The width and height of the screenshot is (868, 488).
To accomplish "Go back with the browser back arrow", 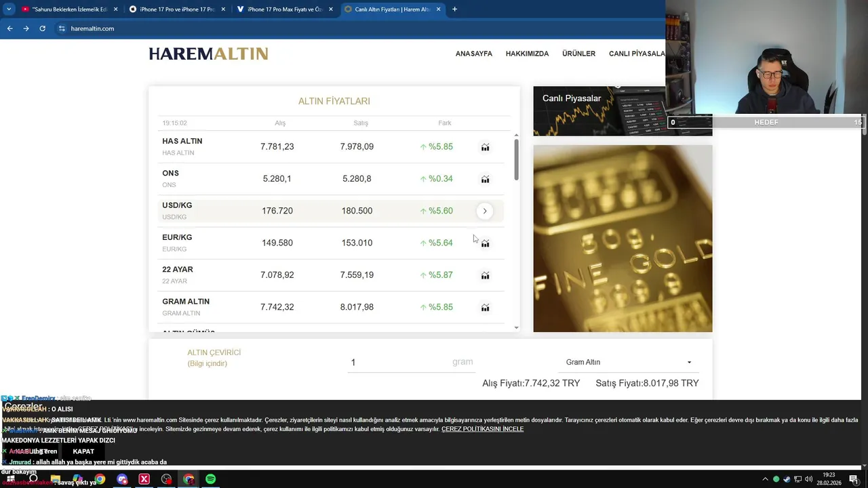I will [x=9, y=28].
